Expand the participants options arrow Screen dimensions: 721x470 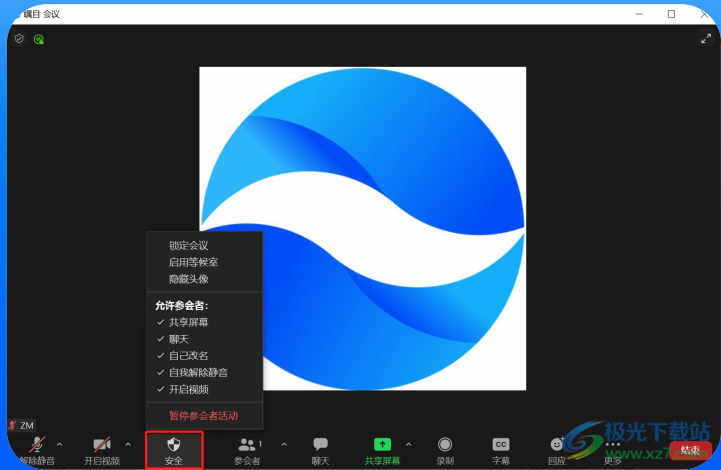click(284, 444)
